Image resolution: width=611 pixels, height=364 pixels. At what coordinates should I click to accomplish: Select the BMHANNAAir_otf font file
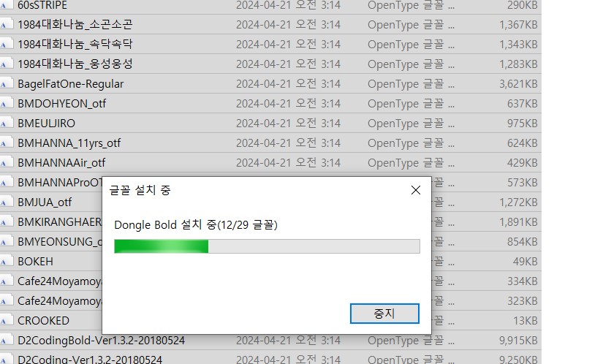(x=61, y=163)
